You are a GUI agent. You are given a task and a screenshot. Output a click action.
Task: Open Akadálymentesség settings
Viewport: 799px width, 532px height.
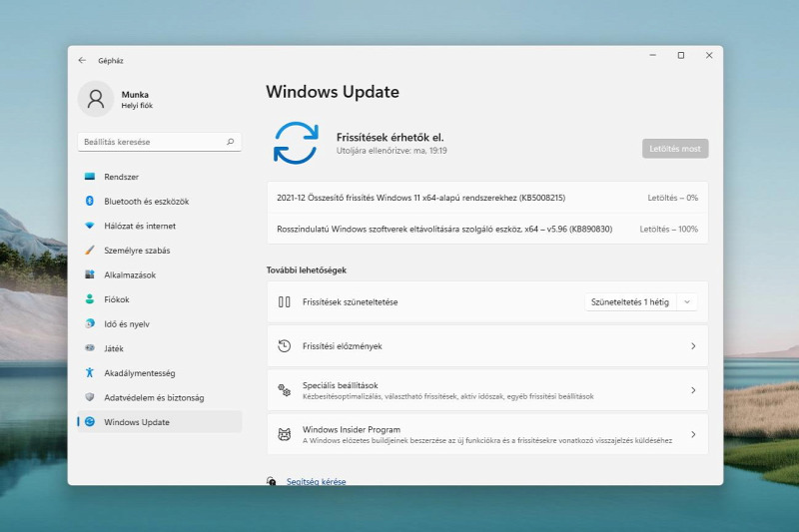pos(160,372)
